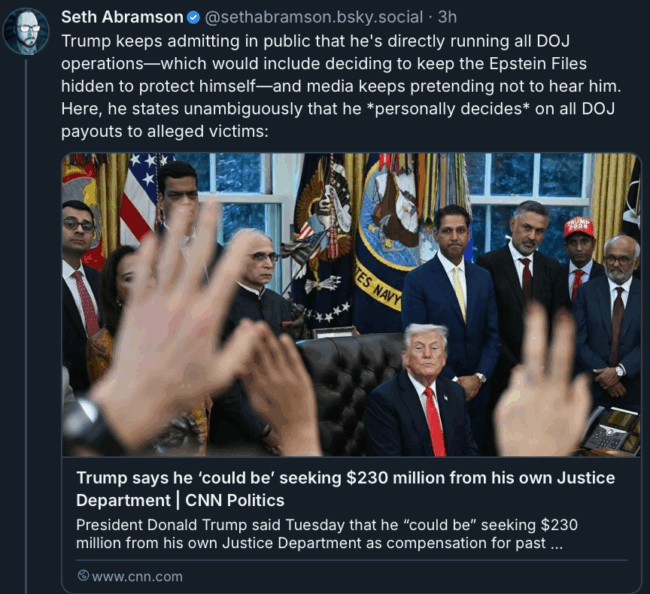Open the CNN article preview photo
The height and width of the screenshot is (594, 650).
point(351,305)
